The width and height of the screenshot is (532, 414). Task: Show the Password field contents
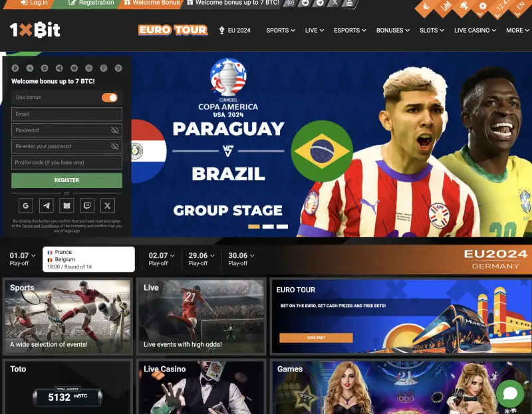pos(115,130)
